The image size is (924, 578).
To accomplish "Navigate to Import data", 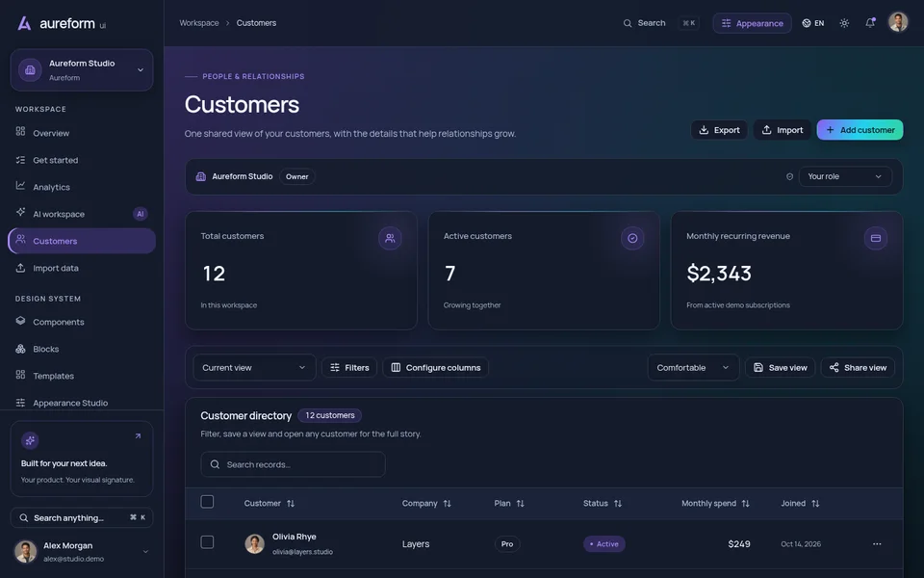I will [82, 268].
